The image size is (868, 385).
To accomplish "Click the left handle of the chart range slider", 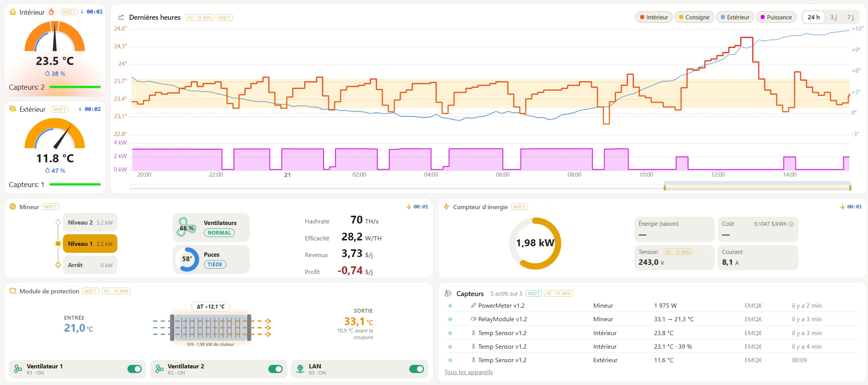I will [665, 188].
